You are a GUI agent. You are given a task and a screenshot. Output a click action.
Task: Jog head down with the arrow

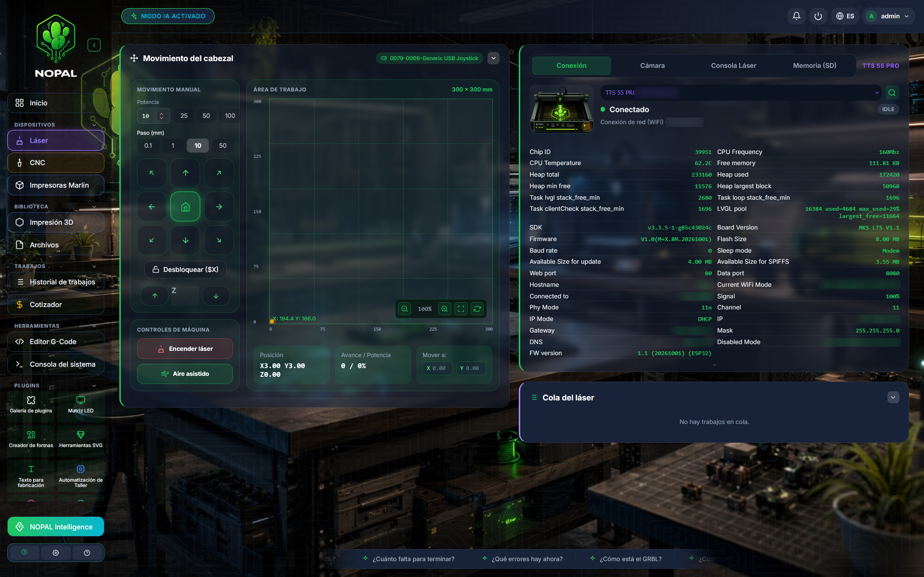tap(185, 240)
